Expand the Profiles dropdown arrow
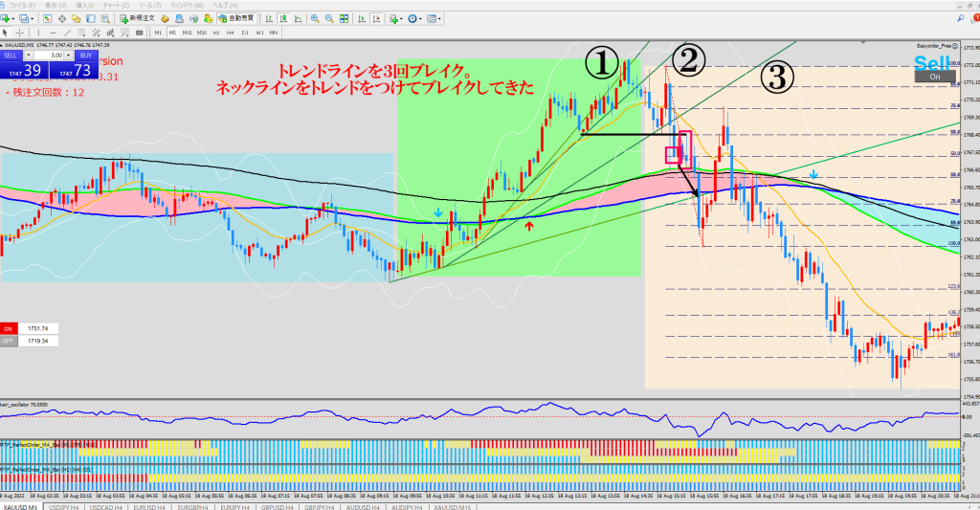The image size is (980, 510). point(32,19)
